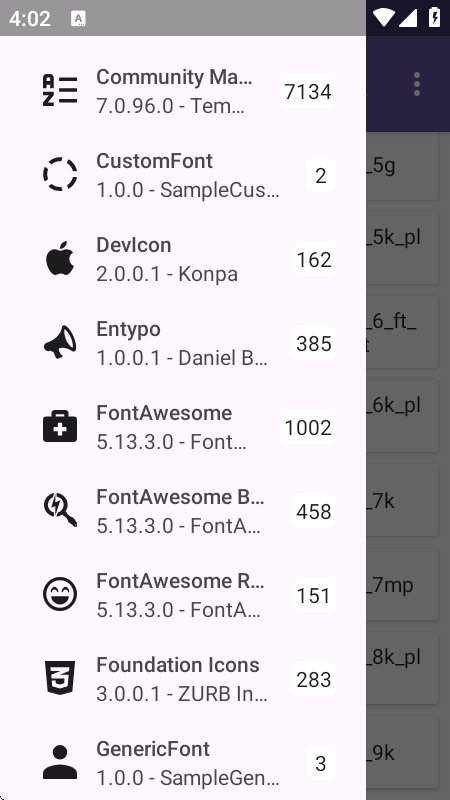Click the laughing face FontAwesome Regular icon
Viewport: 450px width, 800px height.
click(x=60, y=595)
